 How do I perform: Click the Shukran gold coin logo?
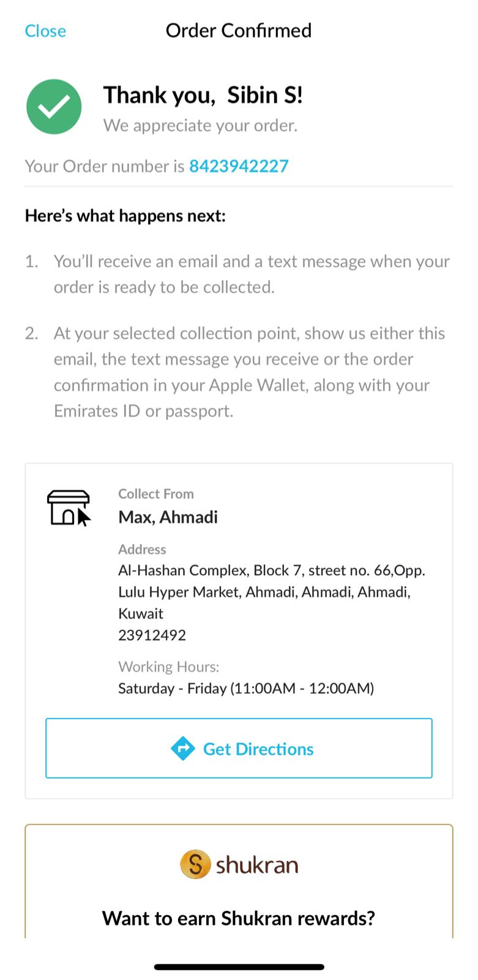[x=195, y=865]
